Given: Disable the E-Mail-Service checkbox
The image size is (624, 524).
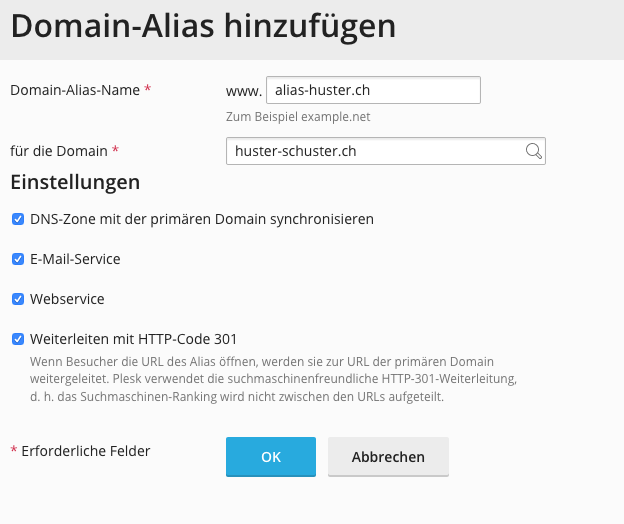Looking at the screenshot, I should tap(18, 259).
